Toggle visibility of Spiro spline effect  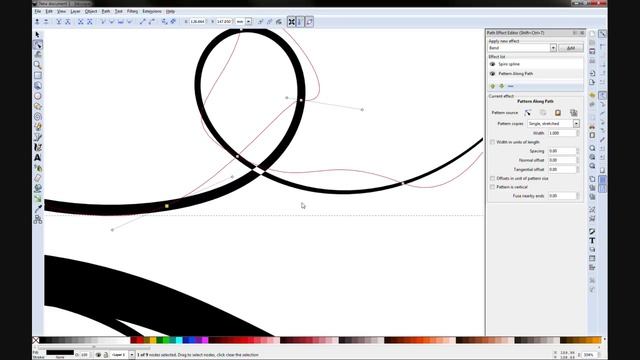click(x=492, y=64)
